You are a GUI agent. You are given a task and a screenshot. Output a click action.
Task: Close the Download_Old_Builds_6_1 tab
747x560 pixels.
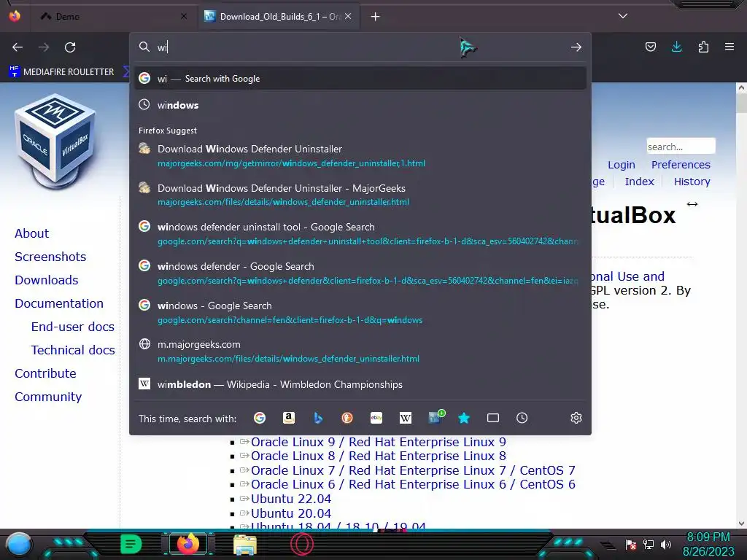(348, 16)
